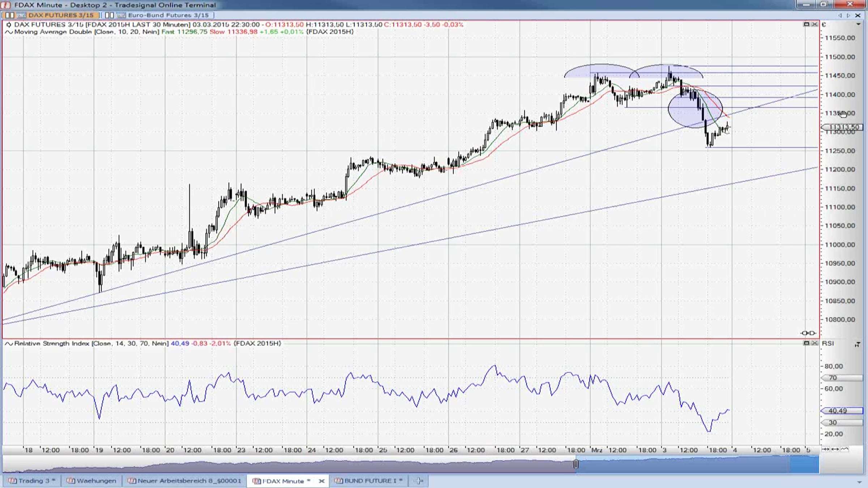The height and width of the screenshot is (488, 868).
Task: Click the chart line style icon by time axis
Action: [844, 449]
